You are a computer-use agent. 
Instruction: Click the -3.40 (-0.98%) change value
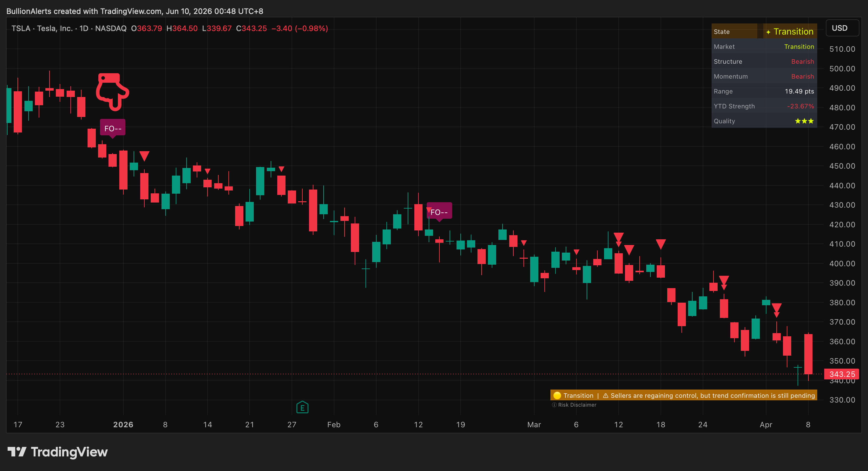299,28
